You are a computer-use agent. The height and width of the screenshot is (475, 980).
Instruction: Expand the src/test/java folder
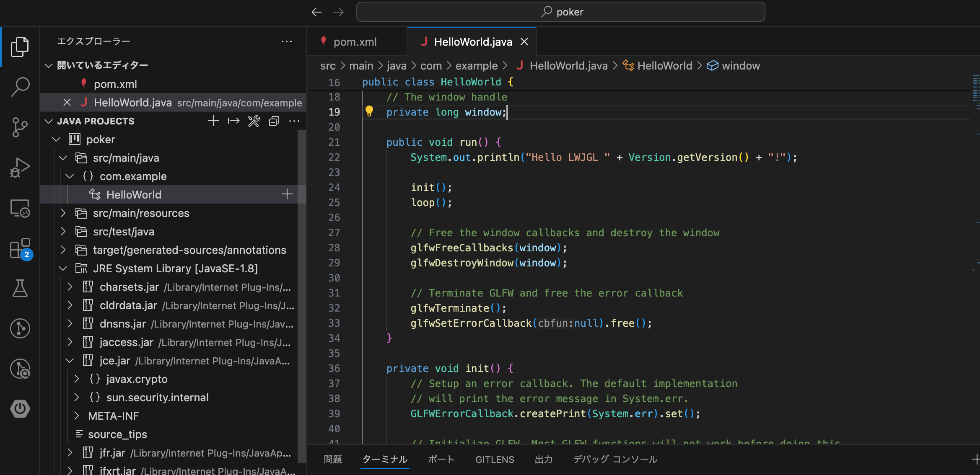[x=63, y=231]
